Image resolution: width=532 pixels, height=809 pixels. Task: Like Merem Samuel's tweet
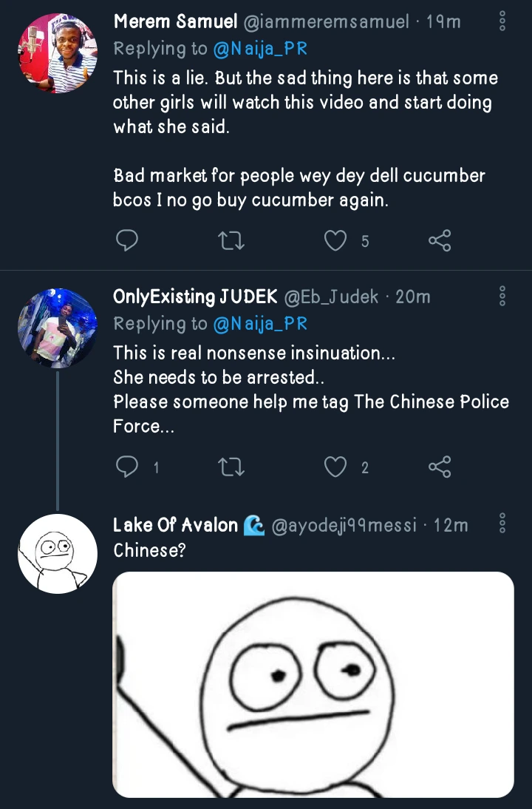[336, 240]
